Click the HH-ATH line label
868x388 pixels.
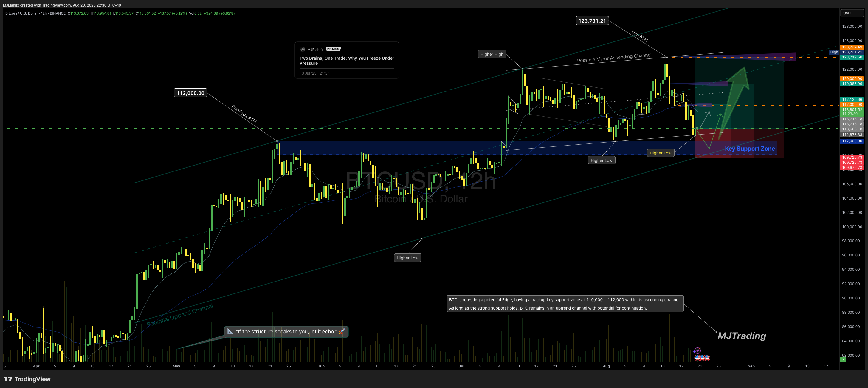tap(640, 36)
